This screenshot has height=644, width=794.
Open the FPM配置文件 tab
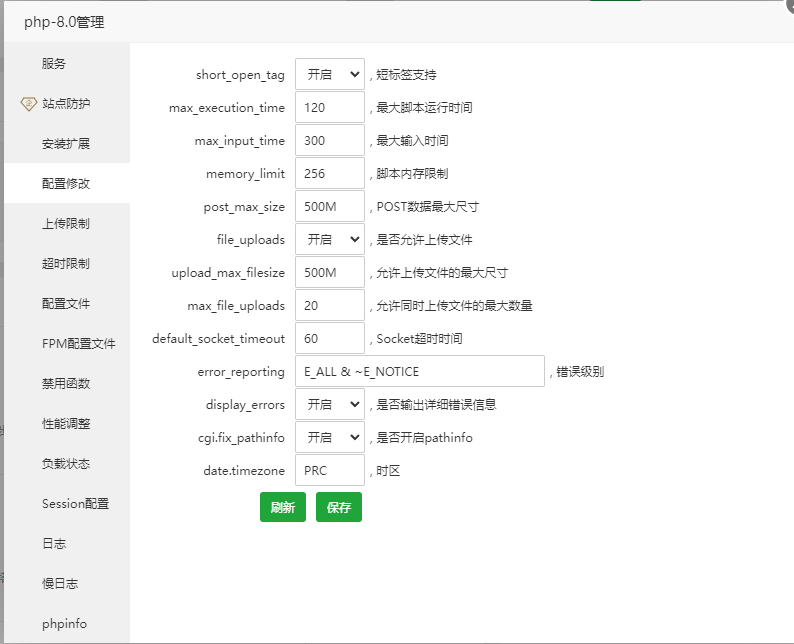tap(78, 344)
